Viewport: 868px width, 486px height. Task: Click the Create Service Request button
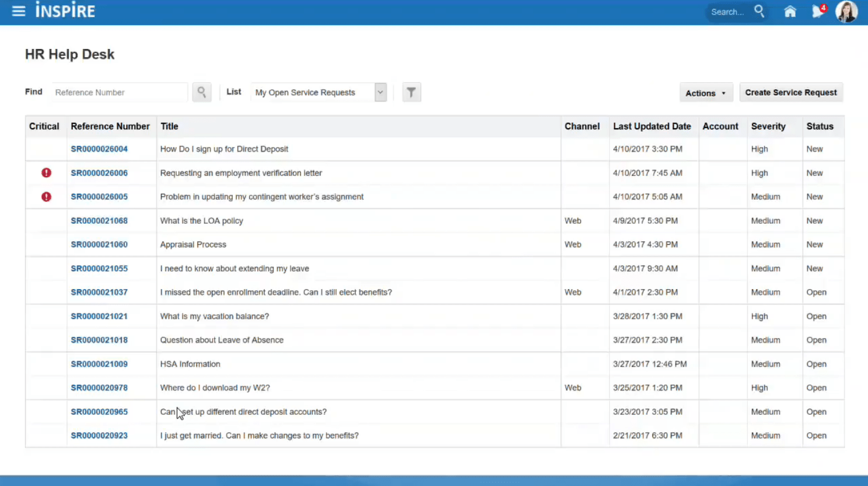pos(791,91)
